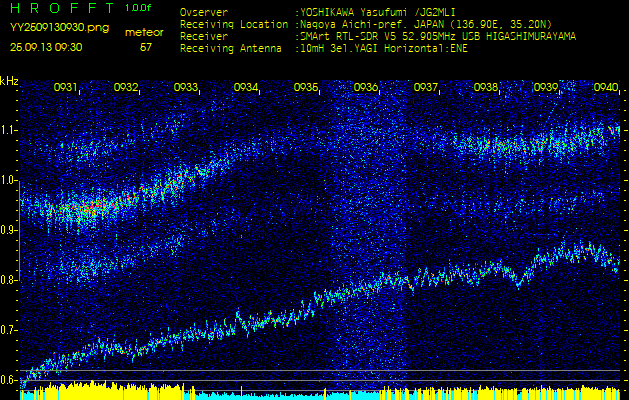Screen dimensions: 629x400
Task: Select the 0933 time marker
Action: [186, 88]
